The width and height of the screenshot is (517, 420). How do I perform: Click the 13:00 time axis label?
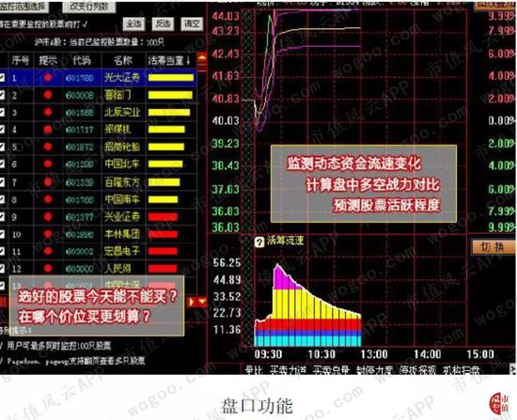(374, 354)
